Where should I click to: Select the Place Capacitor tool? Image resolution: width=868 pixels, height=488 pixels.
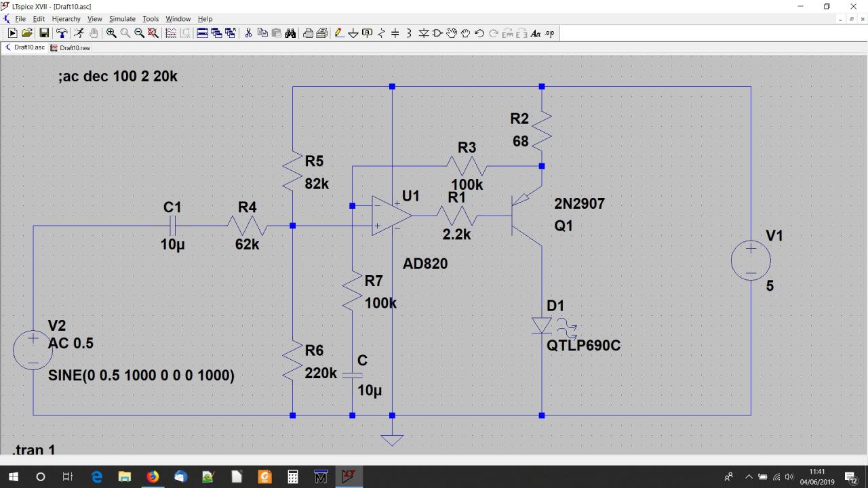click(395, 33)
